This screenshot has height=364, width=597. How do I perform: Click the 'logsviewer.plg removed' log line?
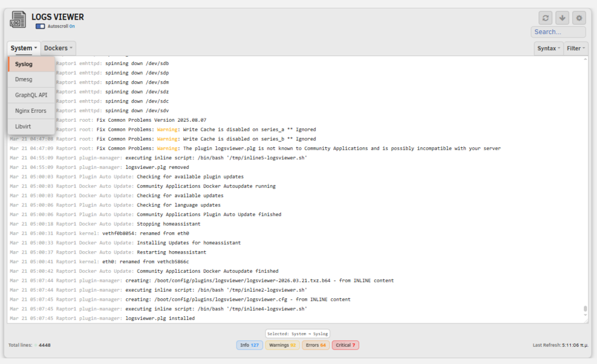99,167
